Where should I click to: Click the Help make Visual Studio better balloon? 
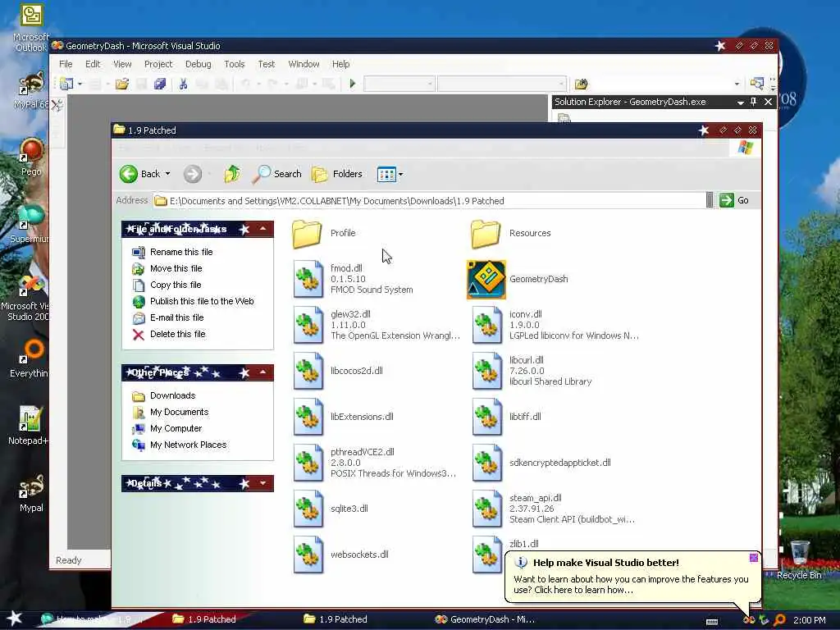point(631,577)
